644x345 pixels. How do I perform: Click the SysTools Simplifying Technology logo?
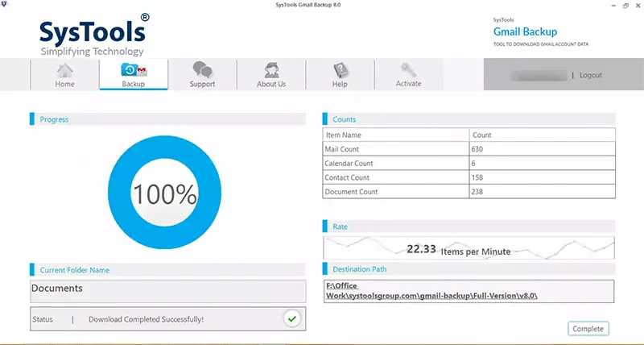coord(94,35)
